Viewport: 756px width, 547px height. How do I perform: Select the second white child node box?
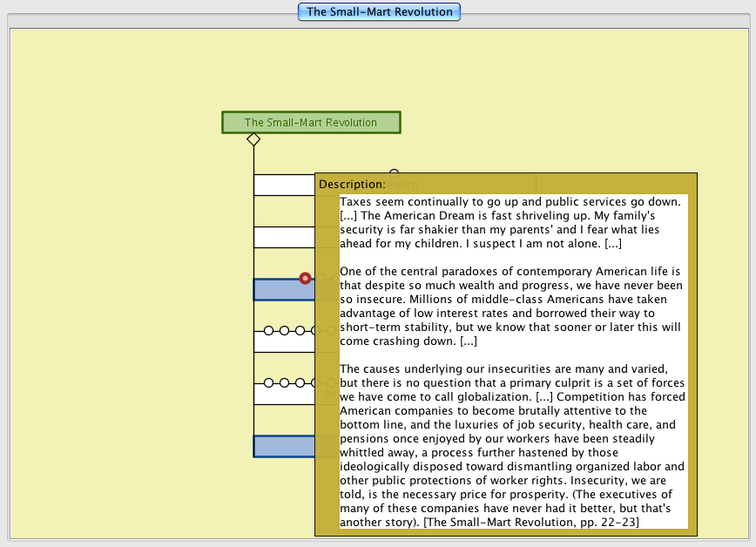283,238
